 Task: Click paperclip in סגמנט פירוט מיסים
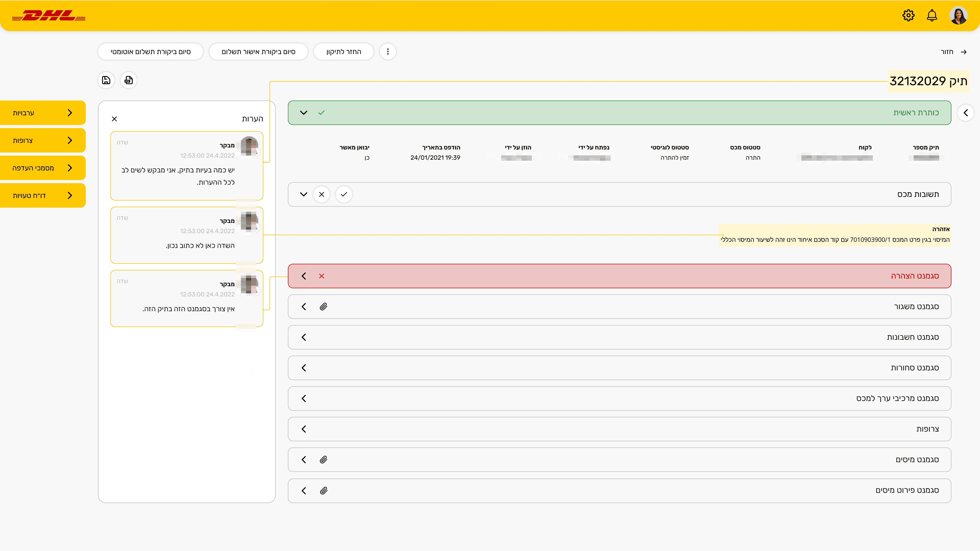323,491
